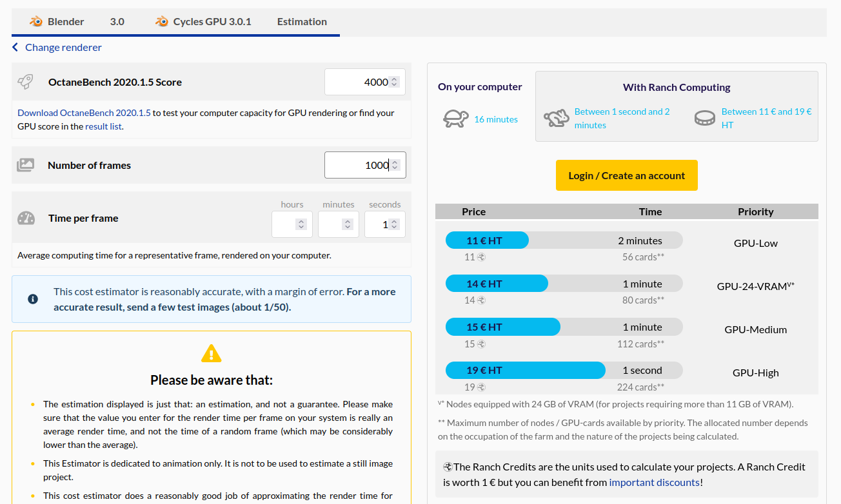Click the Blender logo beside Cycles GPU 3.0.1
Viewport: 841px width, 504px height.
coord(162,21)
